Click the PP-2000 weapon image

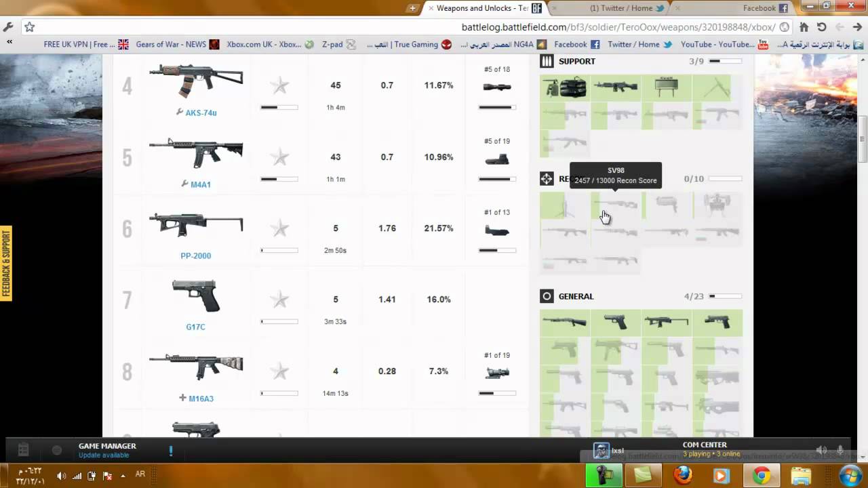[x=196, y=224]
